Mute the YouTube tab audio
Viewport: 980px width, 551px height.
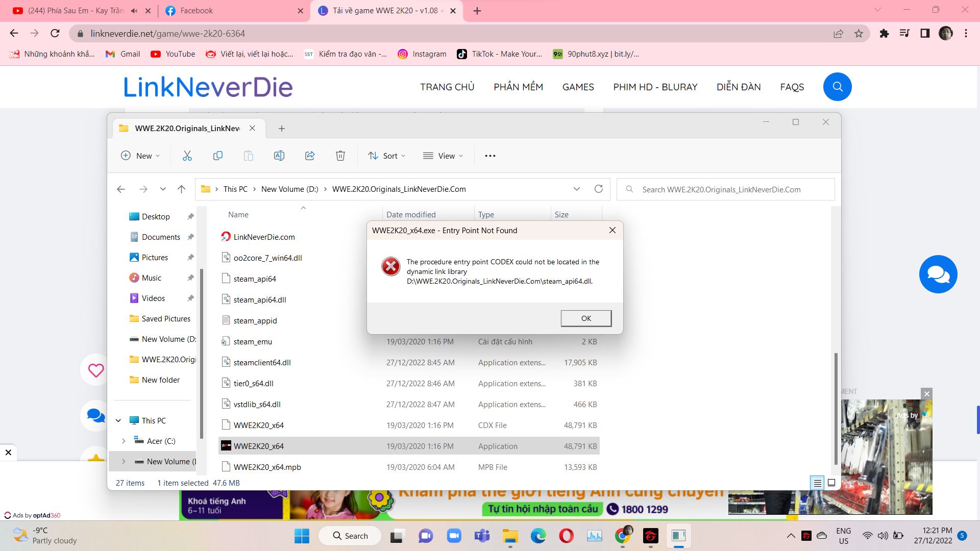pos(134,11)
